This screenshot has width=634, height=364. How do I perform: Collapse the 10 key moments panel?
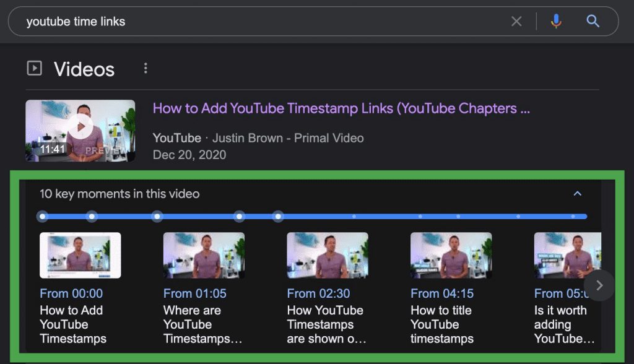(578, 193)
